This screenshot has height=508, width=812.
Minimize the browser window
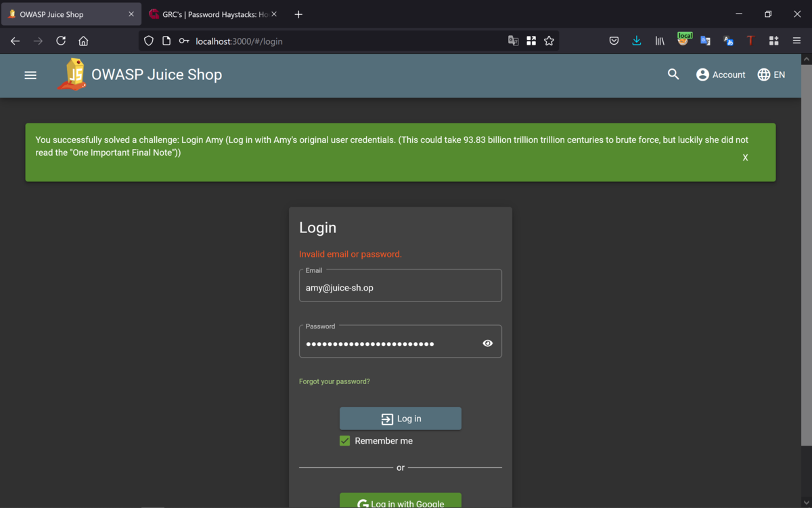click(738, 14)
